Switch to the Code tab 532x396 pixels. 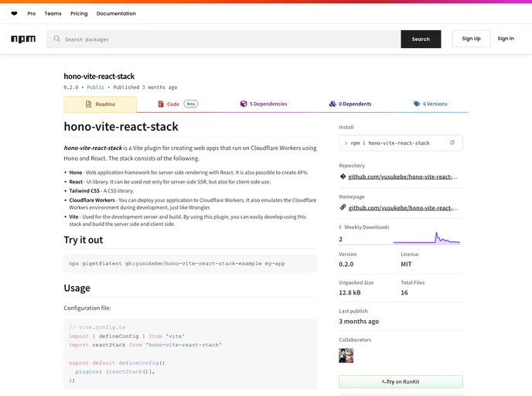[178, 104]
